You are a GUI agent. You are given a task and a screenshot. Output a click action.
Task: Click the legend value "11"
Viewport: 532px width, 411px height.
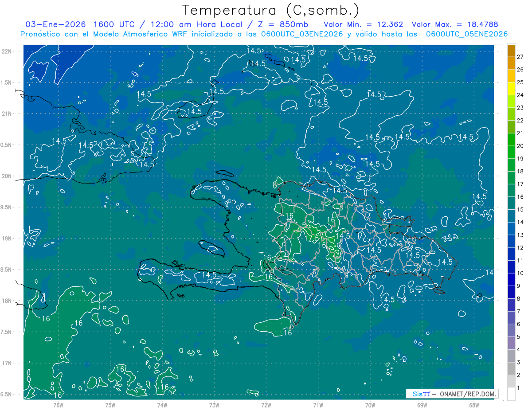click(520, 260)
